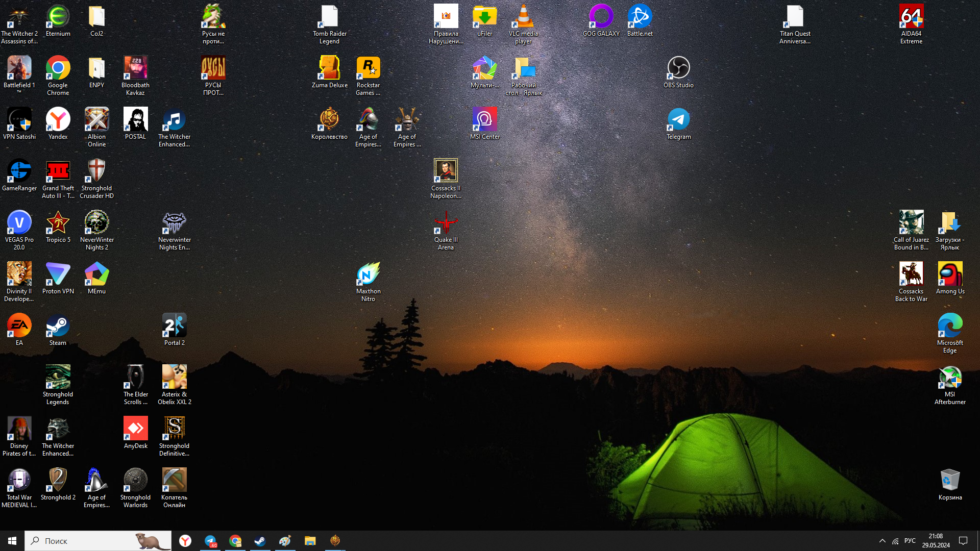Screen dimensions: 980x551
Task: Click the Zuma Deluxe desktop icon
Action: tap(330, 68)
